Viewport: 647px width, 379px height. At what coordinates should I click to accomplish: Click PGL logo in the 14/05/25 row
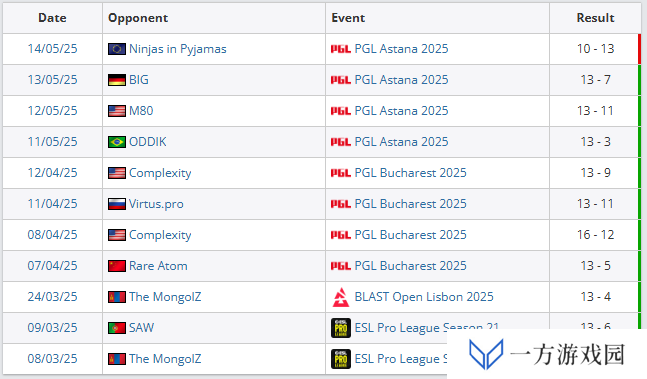(x=341, y=49)
